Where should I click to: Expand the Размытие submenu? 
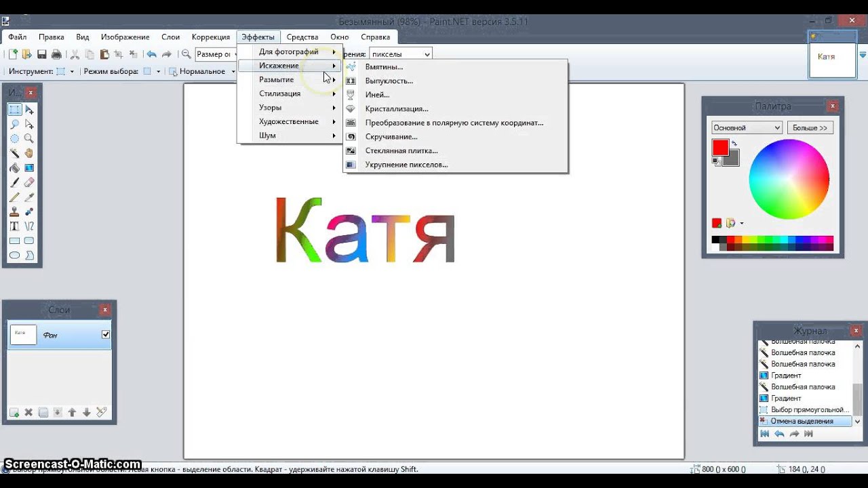tap(290, 79)
